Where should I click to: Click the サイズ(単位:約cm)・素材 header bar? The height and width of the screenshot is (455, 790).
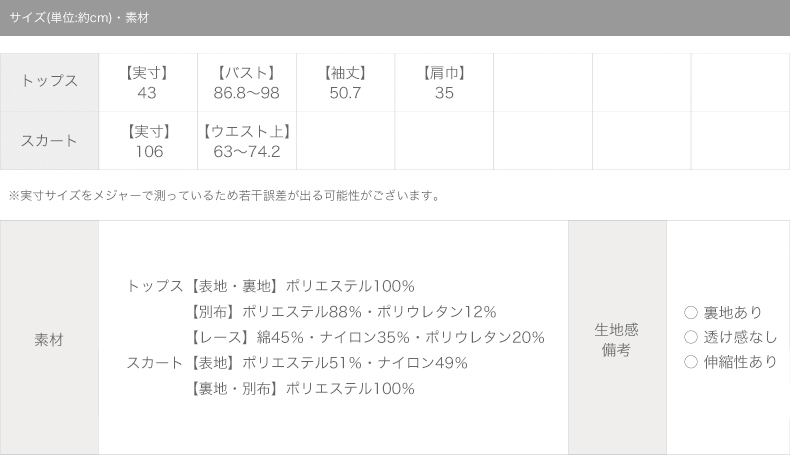click(x=395, y=18)
